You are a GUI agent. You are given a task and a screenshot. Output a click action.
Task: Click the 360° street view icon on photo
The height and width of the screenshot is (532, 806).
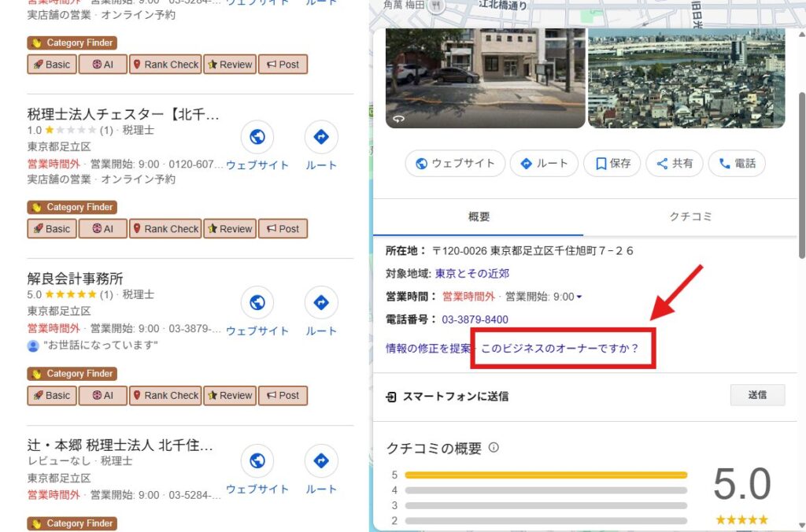(399, 119)
